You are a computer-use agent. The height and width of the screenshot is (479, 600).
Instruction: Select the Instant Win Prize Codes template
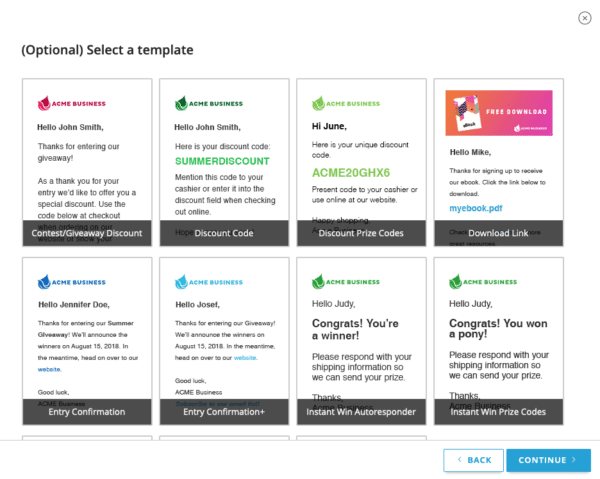pos(498,341)
